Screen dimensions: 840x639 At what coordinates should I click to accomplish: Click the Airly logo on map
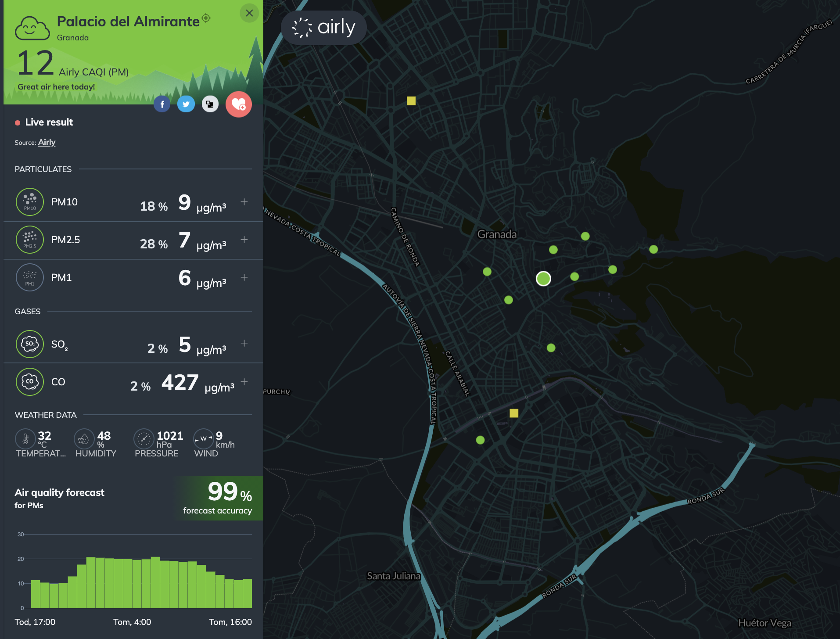click(324, 28)
